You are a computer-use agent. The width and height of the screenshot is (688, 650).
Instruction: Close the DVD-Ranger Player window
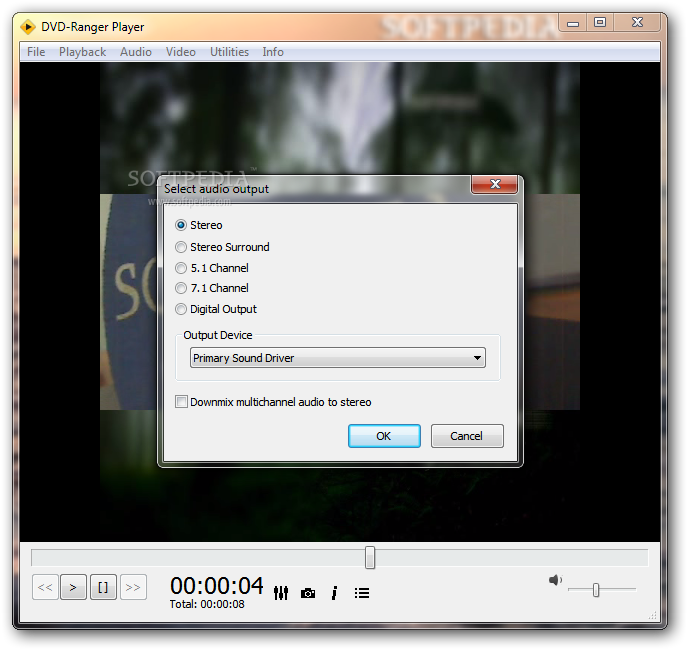pyautogui.click(x=637, y=22)
